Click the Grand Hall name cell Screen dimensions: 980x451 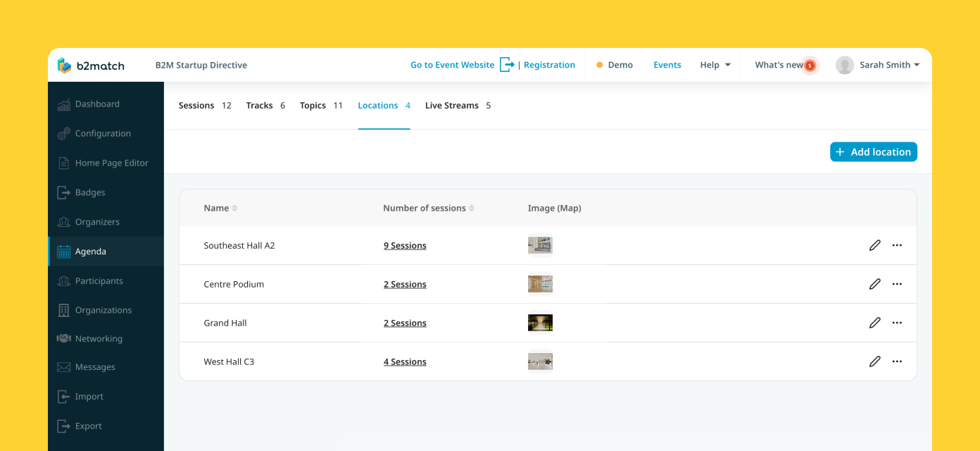point(225,323)
